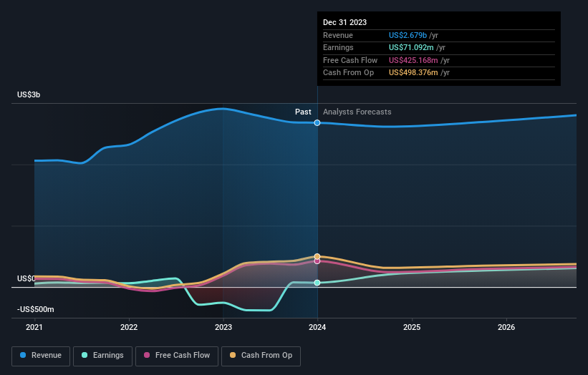Viewport: 588px width, 375px height.
Task: Click the pink Free Cash Flow data point
Action: pos(317,261)
